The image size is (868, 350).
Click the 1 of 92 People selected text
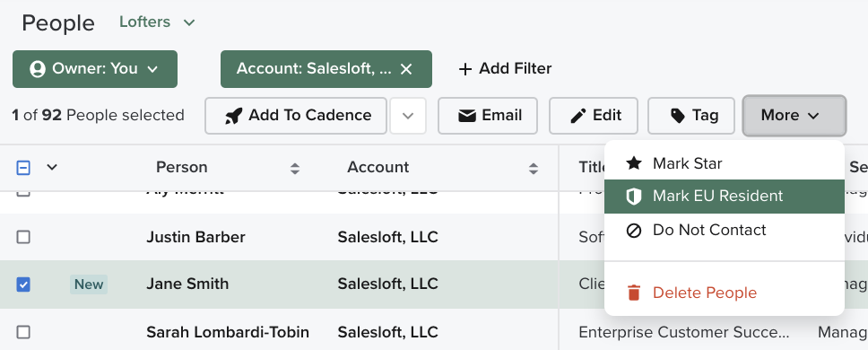tap(98, 115)
